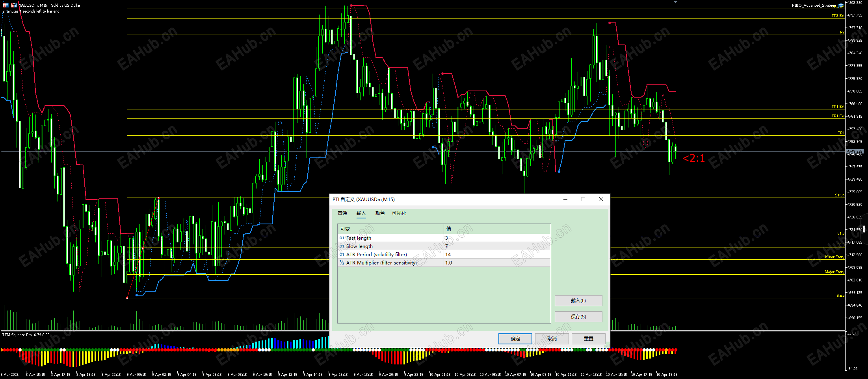Screen dimensions: 868x379
Task: Click the integer type icon beside ATR Period
Action: pos(342,255)
